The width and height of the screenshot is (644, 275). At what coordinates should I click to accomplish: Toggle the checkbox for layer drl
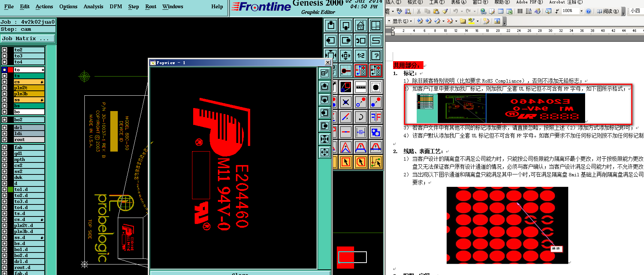point(5,128)
